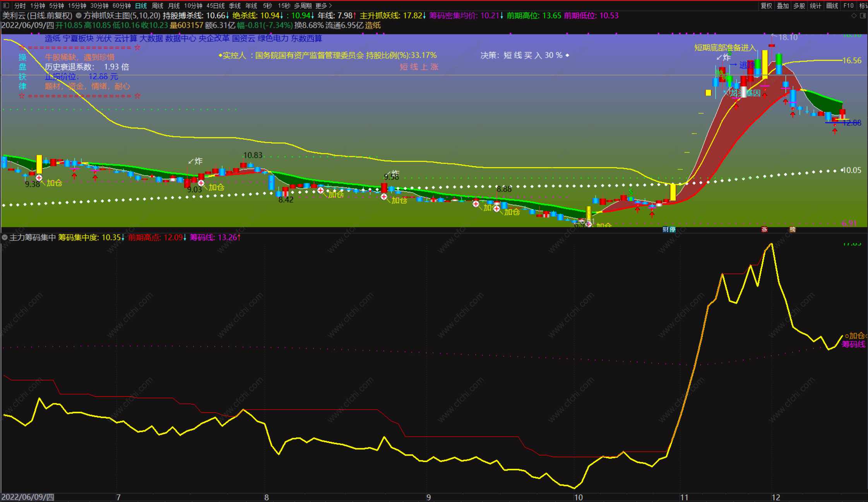Open the F10 company info

click(x=848, y=5)
